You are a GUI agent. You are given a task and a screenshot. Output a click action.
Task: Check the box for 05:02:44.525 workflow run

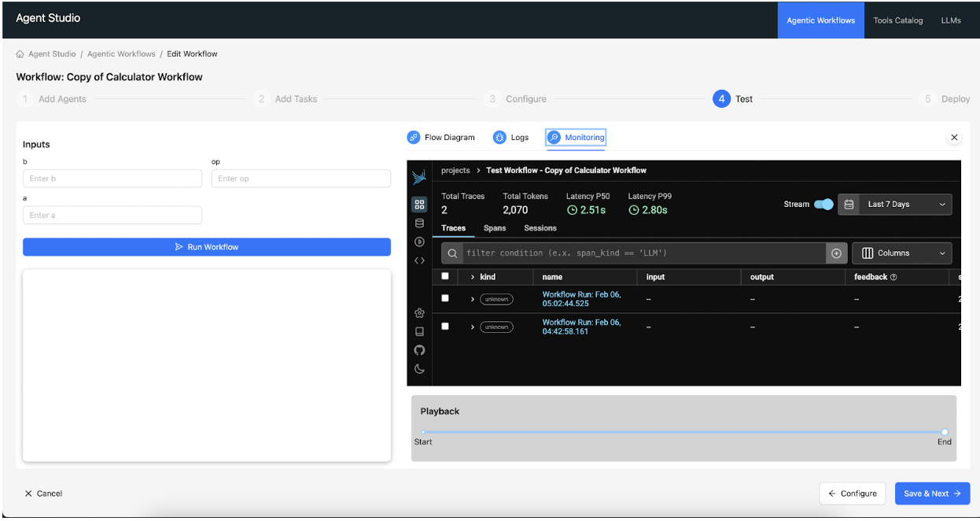click(445, 298)
